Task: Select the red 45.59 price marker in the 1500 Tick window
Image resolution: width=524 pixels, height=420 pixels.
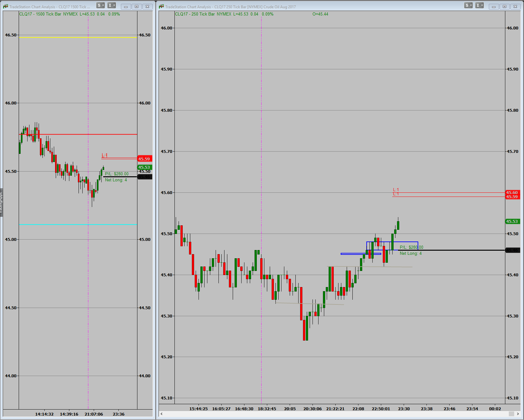Action: pos(145,159)
